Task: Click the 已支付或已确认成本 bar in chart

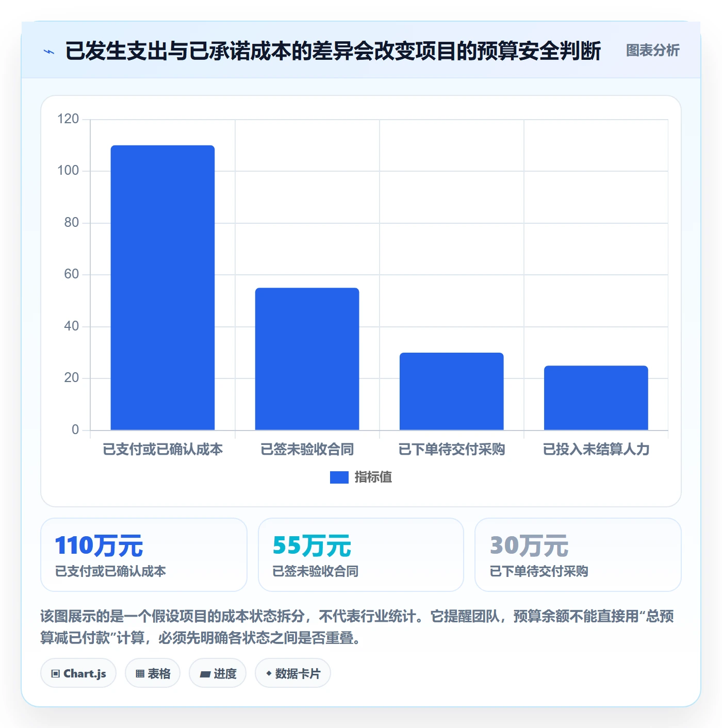Action: pyautogui.click(x=162, y=288)
